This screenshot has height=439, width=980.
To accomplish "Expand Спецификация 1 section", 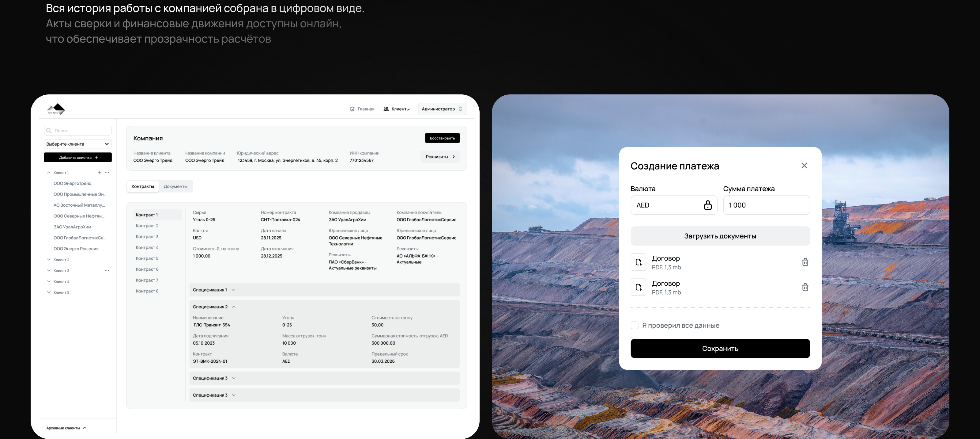I will pos(233,290).
